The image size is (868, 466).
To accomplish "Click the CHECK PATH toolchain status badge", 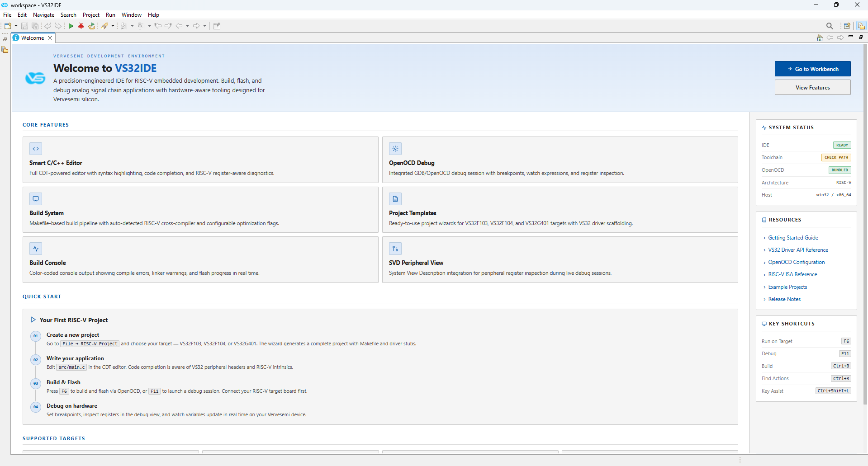I will click(x=836, y=157).
